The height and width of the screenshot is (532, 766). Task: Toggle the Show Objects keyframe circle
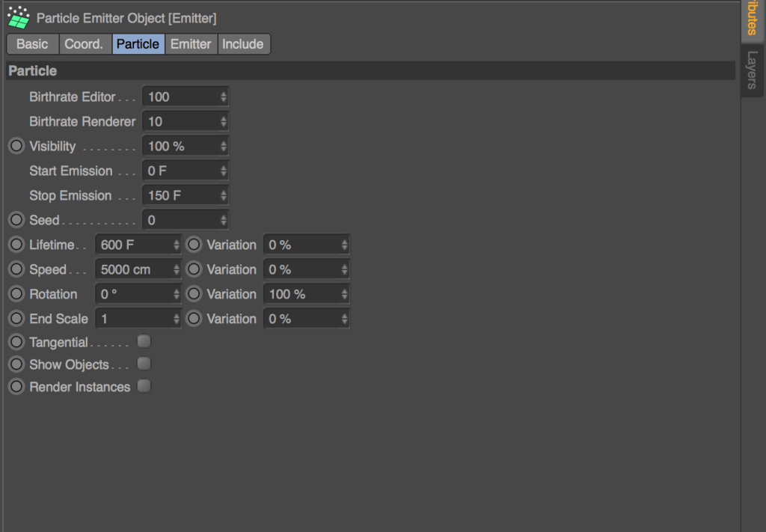(16, 364)
